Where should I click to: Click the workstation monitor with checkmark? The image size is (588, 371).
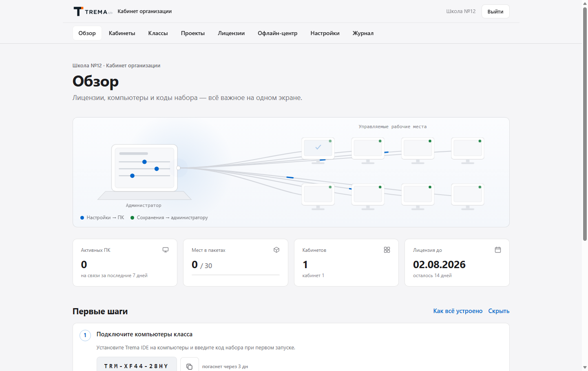point(318,151)
